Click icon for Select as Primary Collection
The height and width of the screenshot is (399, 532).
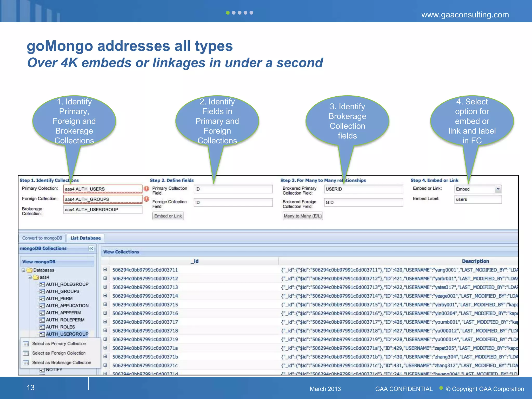pos(26,344)
